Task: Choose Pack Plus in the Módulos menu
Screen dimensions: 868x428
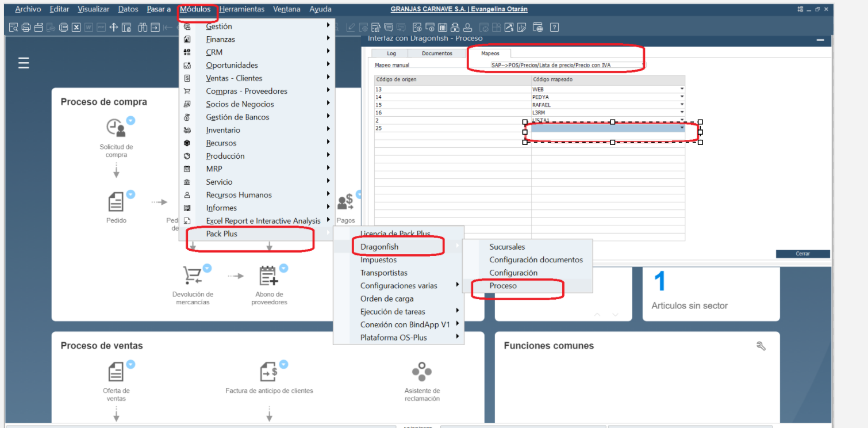Action: pyautogui.click(x=256, y=234)
